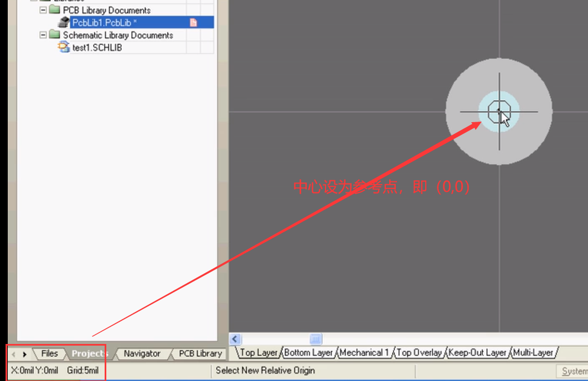Collapse the Schematic Library Documents node

click(43, 34)
